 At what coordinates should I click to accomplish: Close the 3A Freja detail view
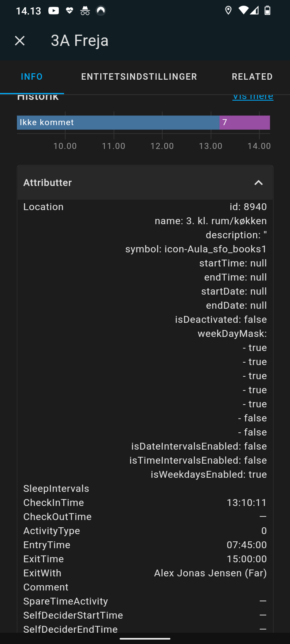click(19, 40)
